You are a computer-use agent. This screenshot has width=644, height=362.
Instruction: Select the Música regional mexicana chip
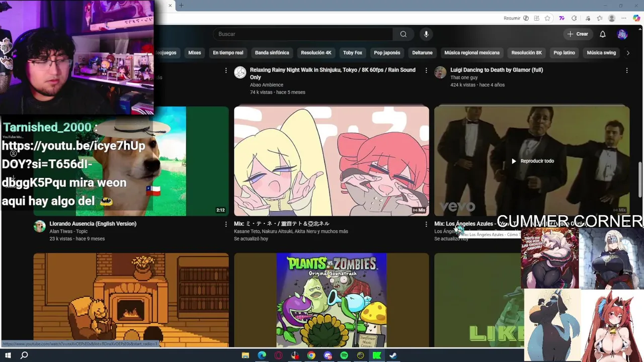[x=472, y=53]
